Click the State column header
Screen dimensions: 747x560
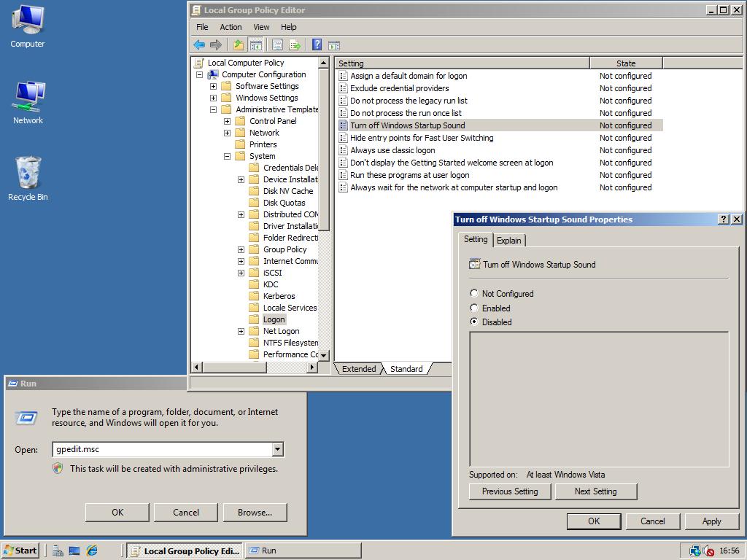pyautogui.click(x=625, y=63)
